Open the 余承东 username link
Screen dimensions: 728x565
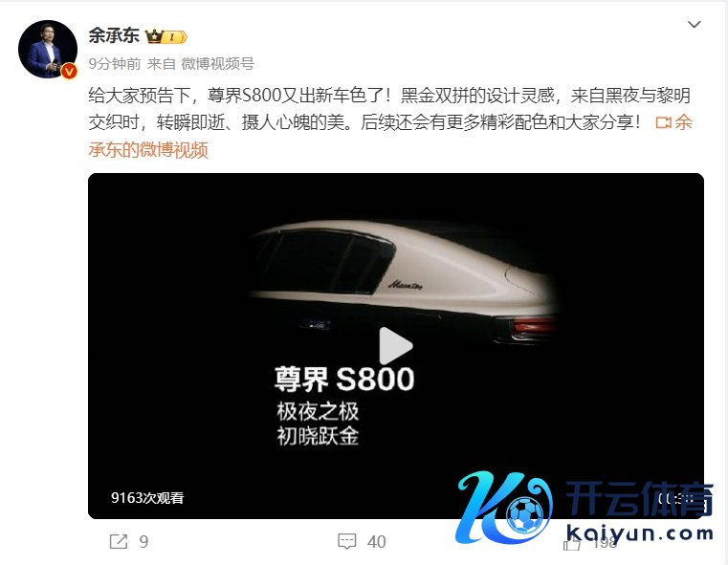pos(114,35)
